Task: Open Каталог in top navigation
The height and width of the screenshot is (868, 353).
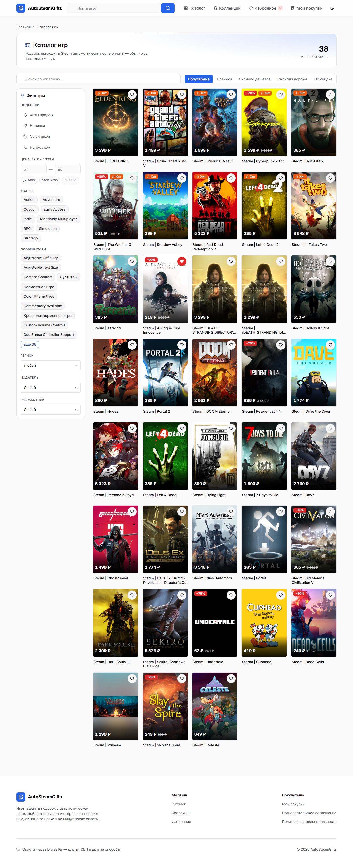Action: pyautogui.click(x=195, y=8)
